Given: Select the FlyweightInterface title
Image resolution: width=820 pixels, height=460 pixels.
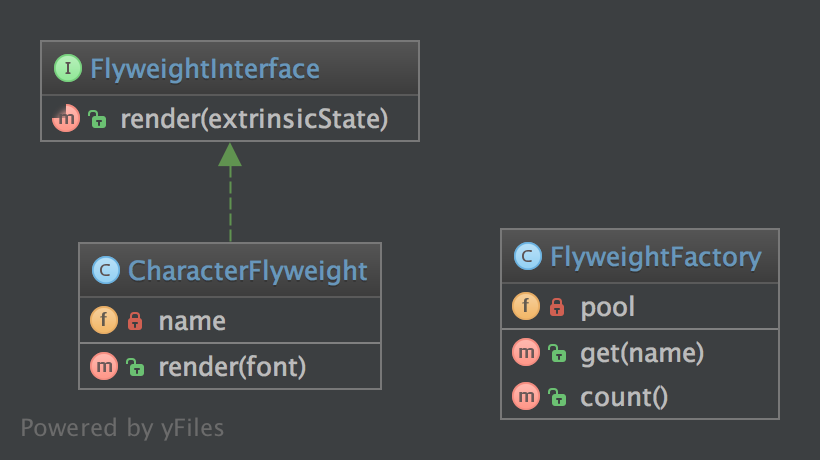Looking at the screenshot, I should (x=205, y=69).
